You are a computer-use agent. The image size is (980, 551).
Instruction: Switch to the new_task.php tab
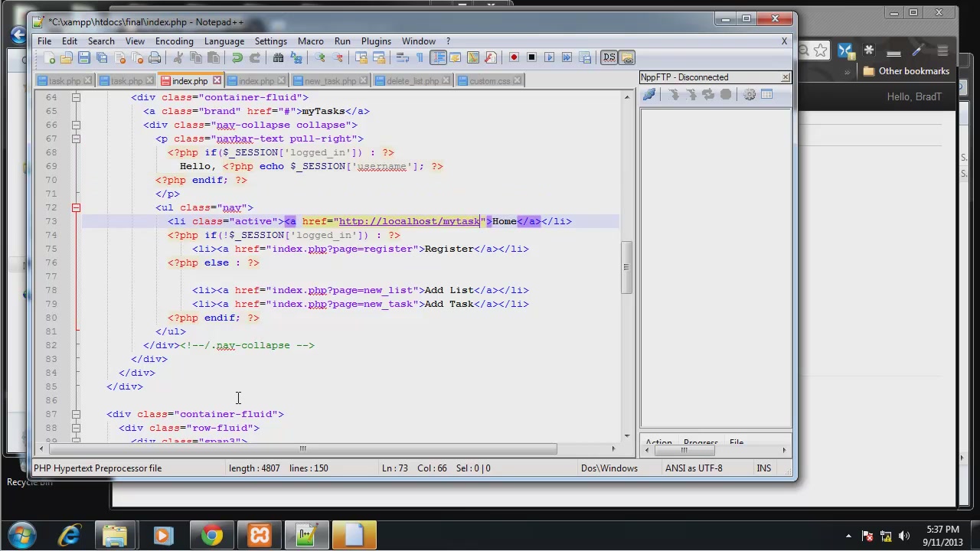pos(330,80)
